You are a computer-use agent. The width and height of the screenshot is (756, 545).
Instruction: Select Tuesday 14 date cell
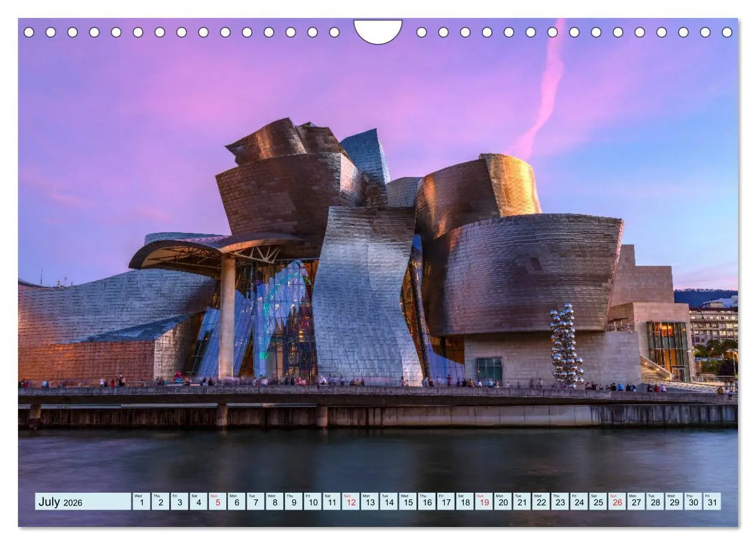click(388, 501)
